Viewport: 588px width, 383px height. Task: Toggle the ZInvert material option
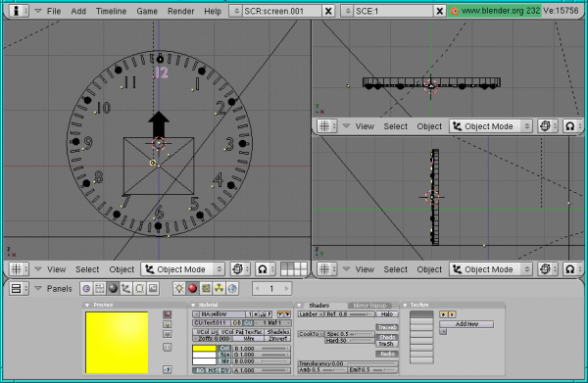(x=278, y=338)
